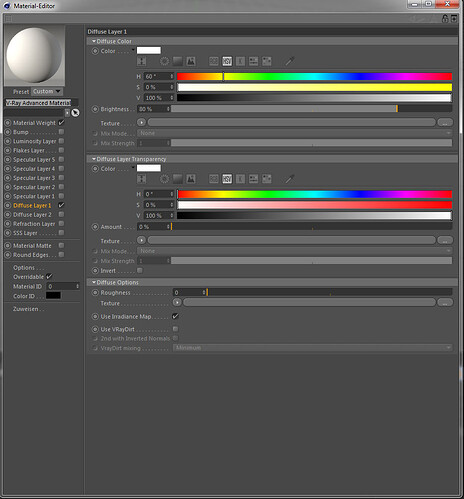Select HSV icon in Diffuse Layer Transparency
Screen dimensions: 464x499
tap(227, 179)
